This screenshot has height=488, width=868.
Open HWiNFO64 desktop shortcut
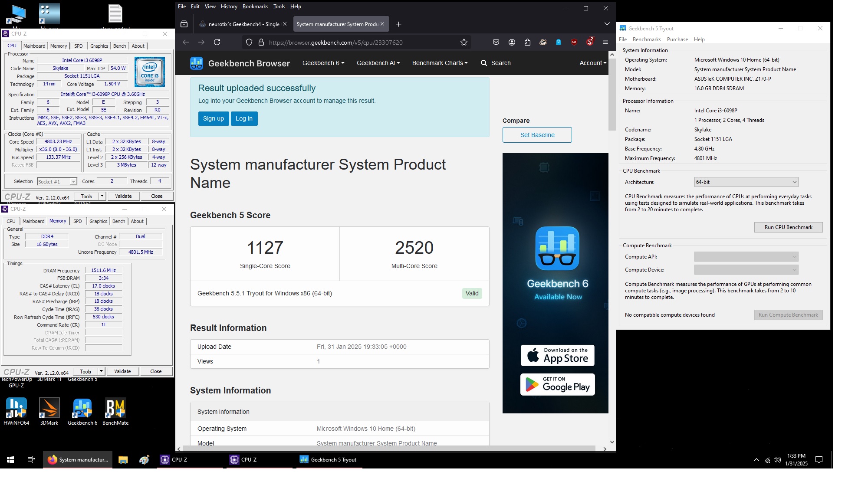click(16, 411)
